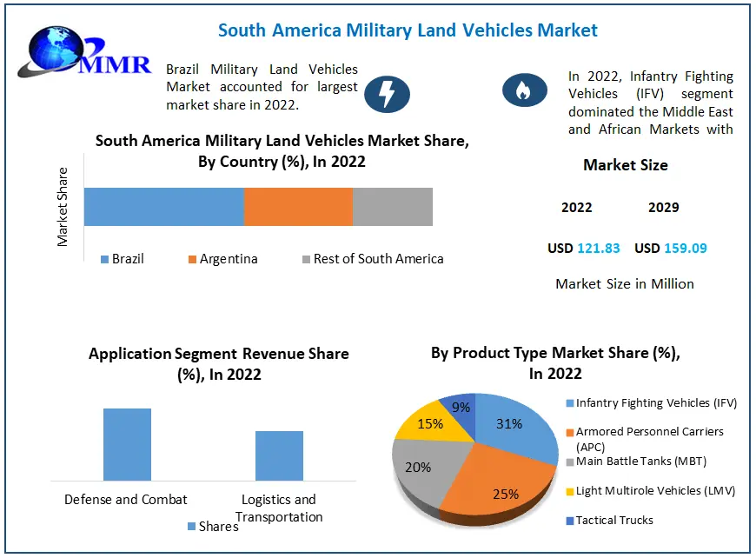Screen dimensions: 756x558
Task: Select the gray Rest of South America bar segment
Action: click(x=392, y=207)
